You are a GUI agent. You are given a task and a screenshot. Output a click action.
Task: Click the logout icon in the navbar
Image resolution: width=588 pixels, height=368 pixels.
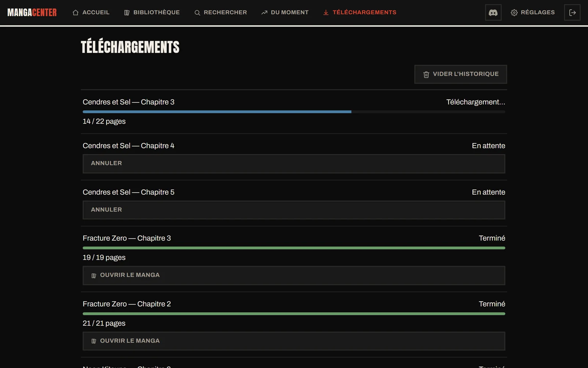coord(572,13)
